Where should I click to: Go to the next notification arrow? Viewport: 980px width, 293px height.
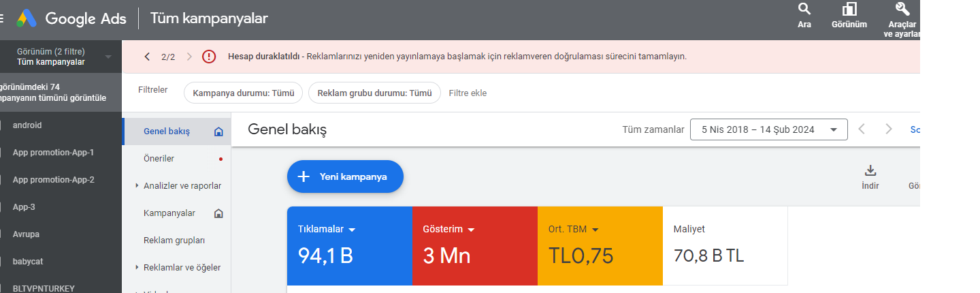[189, 57]
